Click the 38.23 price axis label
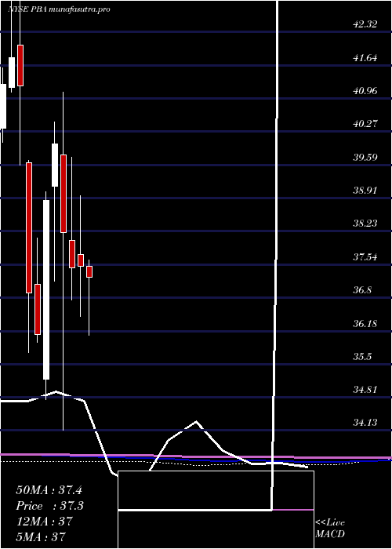The height and width of the screenshot is (549, 392). coord(365,223)
